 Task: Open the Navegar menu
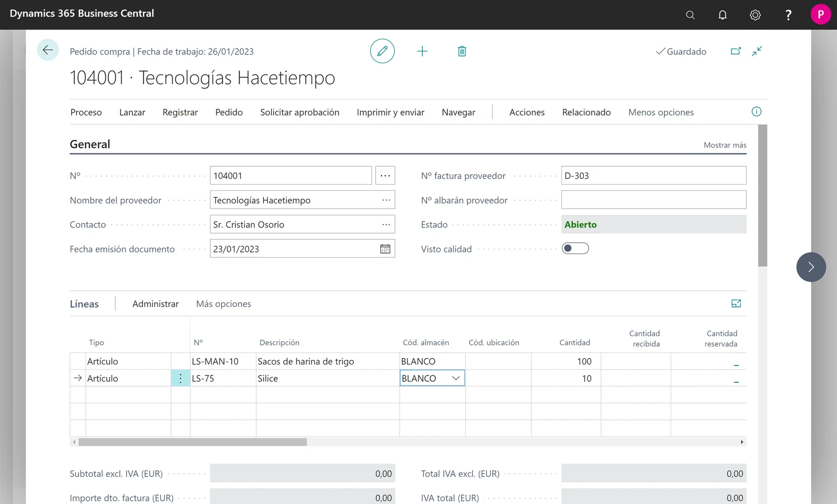coord(458,112)
